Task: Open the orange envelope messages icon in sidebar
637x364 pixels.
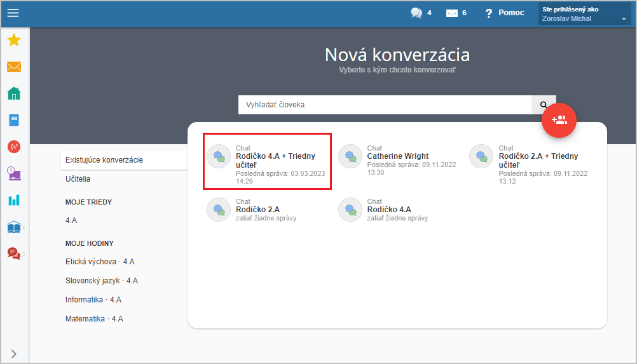Action: 14,67
